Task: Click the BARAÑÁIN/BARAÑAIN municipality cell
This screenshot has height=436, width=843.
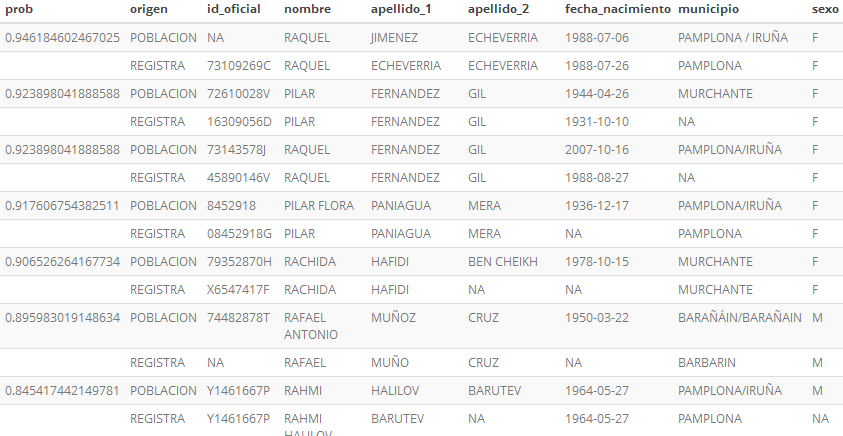Action: 739,318
